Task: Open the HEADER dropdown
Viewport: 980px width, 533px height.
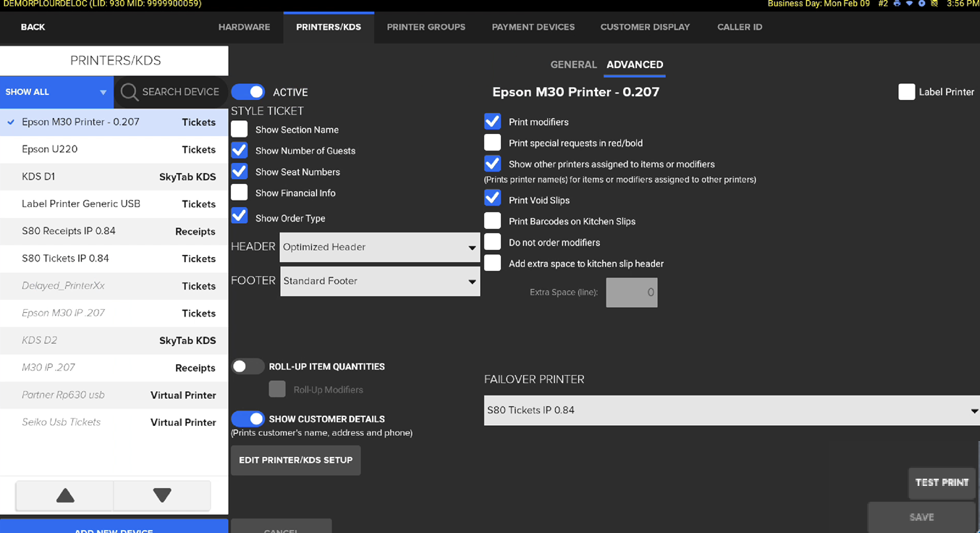Action: (379, 248)
